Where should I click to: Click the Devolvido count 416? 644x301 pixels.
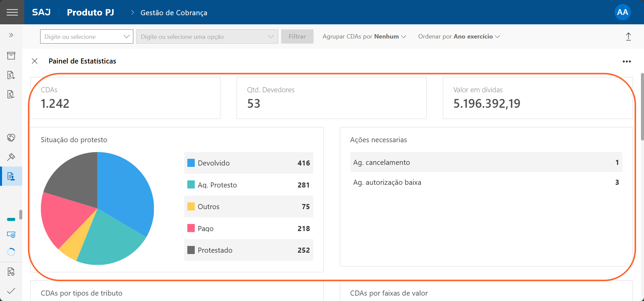click(x=303, y=163)
